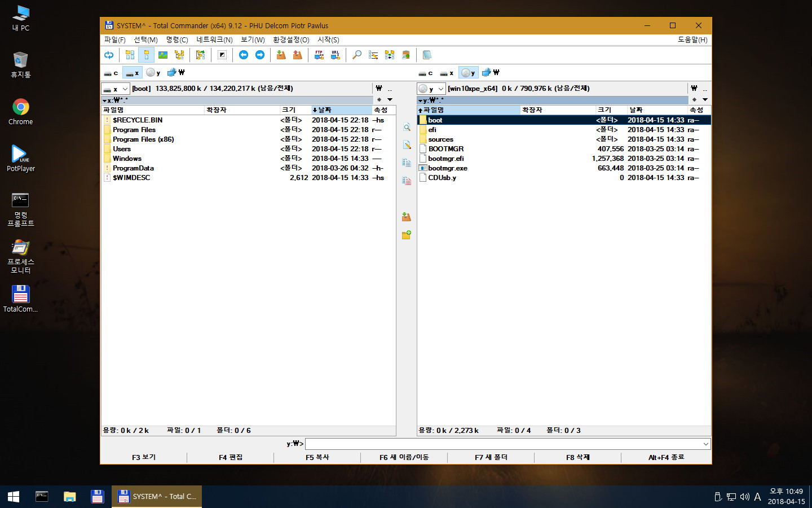
Task: Open the FTP connect icon
Action: (319, 55)
